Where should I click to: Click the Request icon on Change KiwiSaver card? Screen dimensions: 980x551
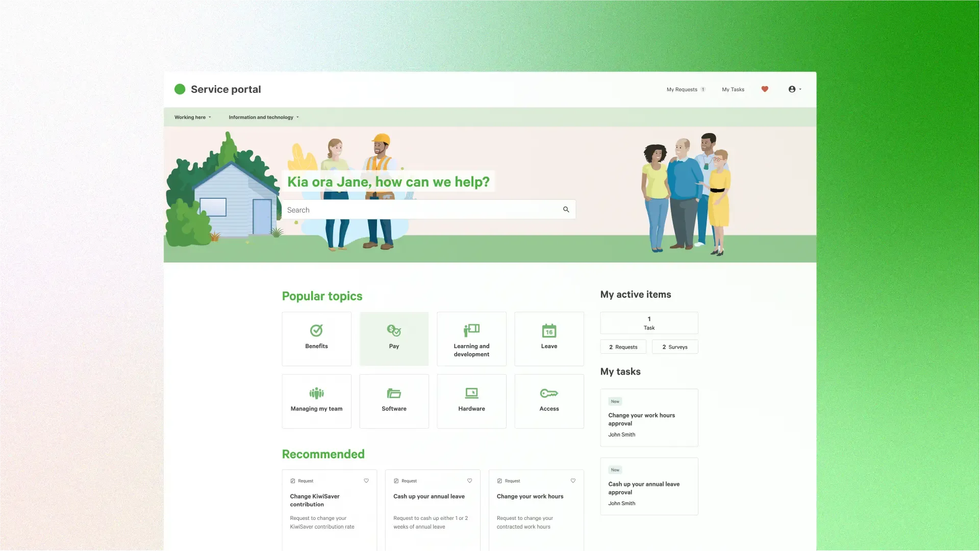(x=293, y=481)
